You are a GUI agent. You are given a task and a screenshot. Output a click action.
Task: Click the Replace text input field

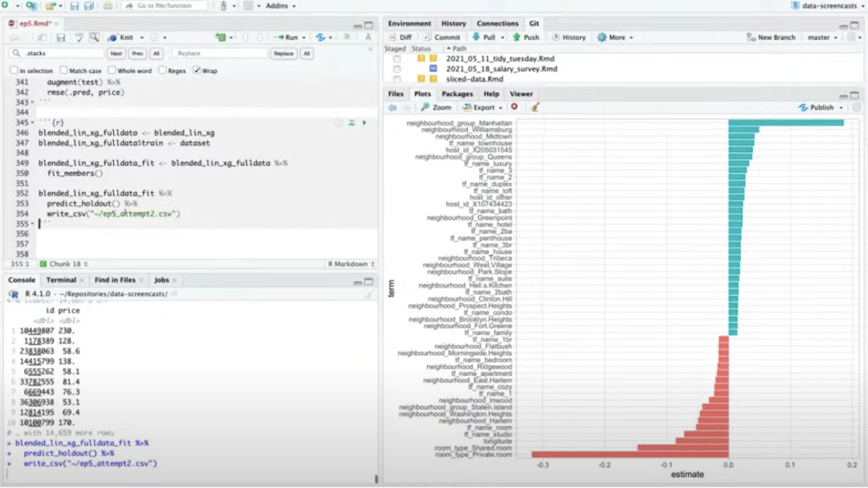220,54
